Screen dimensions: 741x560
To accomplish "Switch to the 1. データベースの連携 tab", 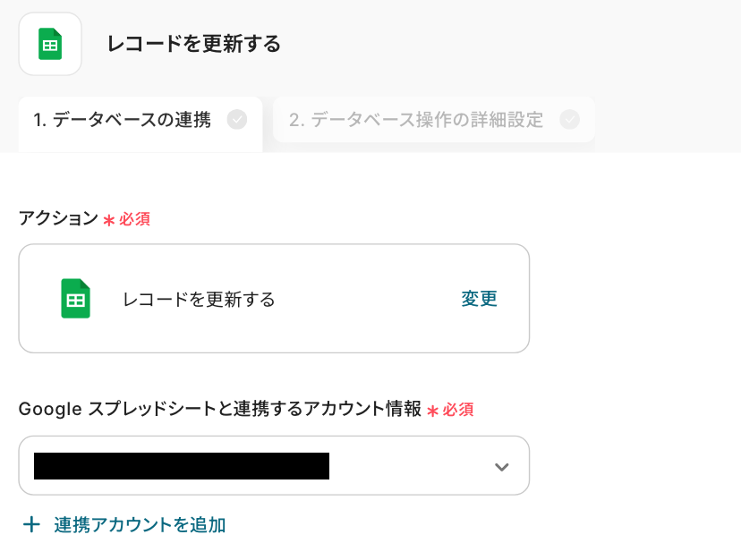I will 123,120.
